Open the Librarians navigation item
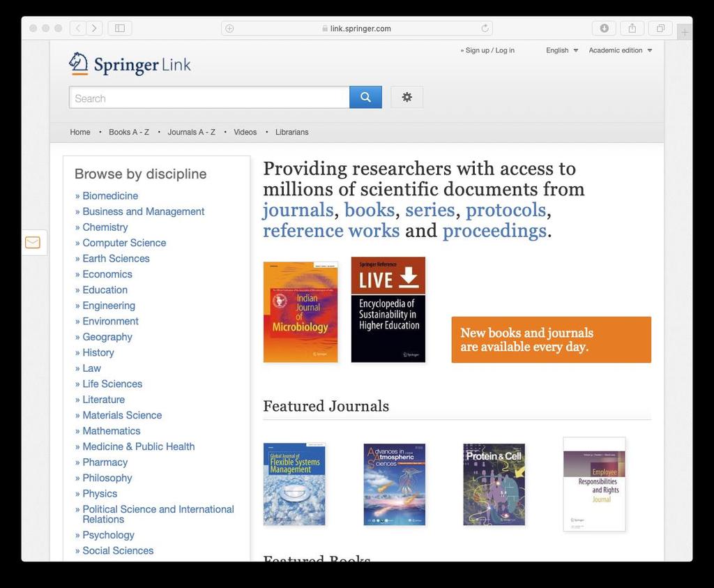 pos(292,132)
